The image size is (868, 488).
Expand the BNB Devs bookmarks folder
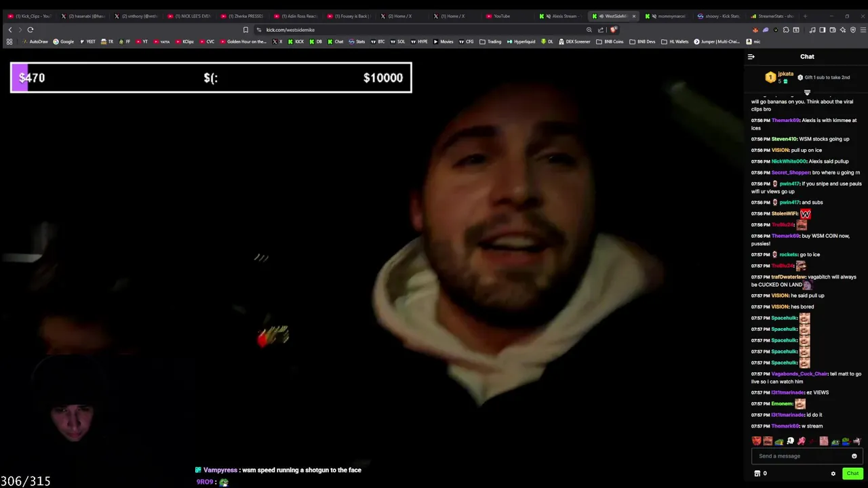642,41
